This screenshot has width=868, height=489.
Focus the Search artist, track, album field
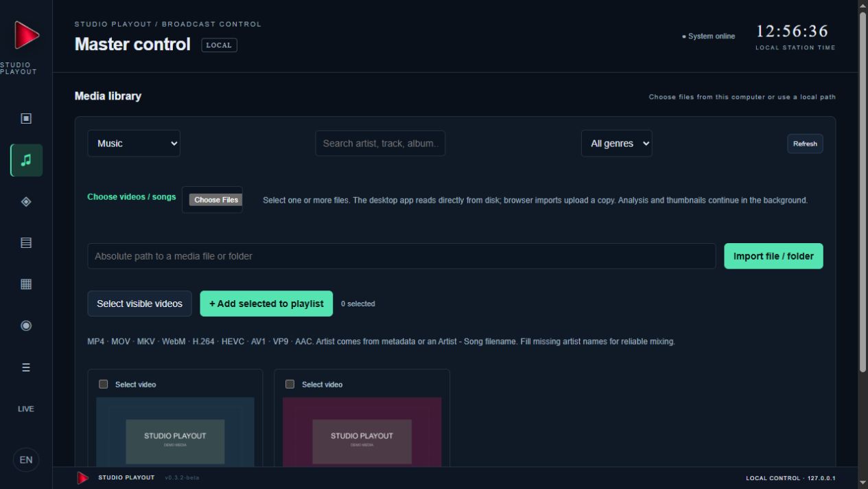[380, 144]
